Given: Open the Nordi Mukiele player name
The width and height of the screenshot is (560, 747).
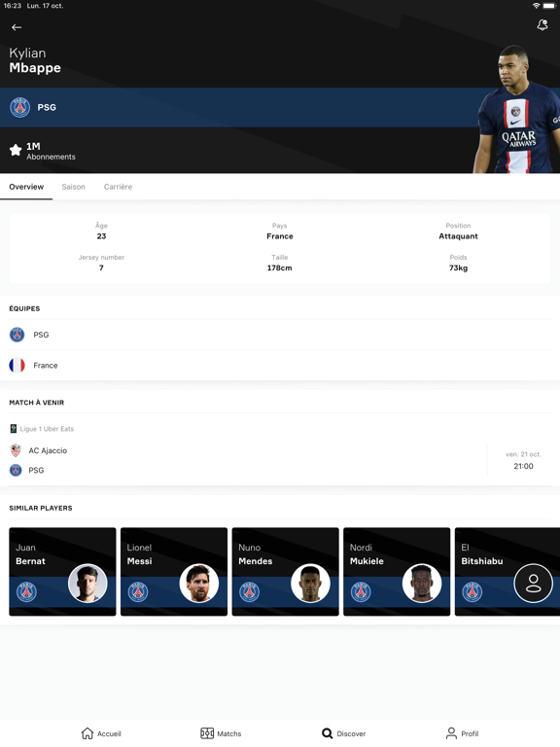Looking at the screenshot, I should 367,554.
